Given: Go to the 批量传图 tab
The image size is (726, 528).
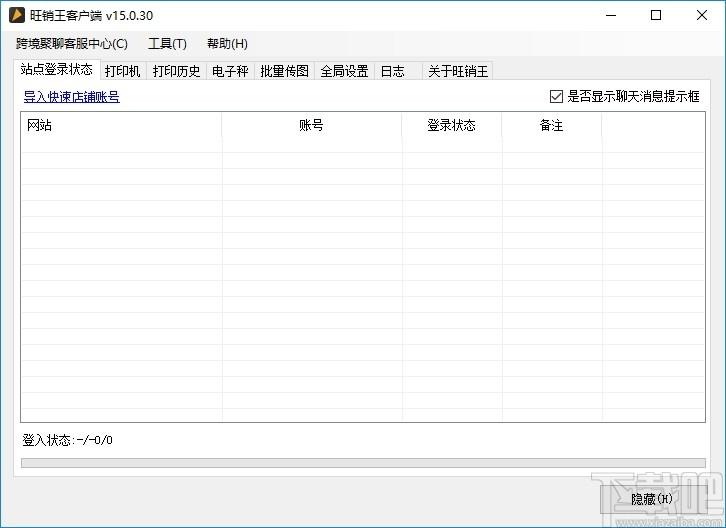Looking at the screenshot, I should [284, 71].
